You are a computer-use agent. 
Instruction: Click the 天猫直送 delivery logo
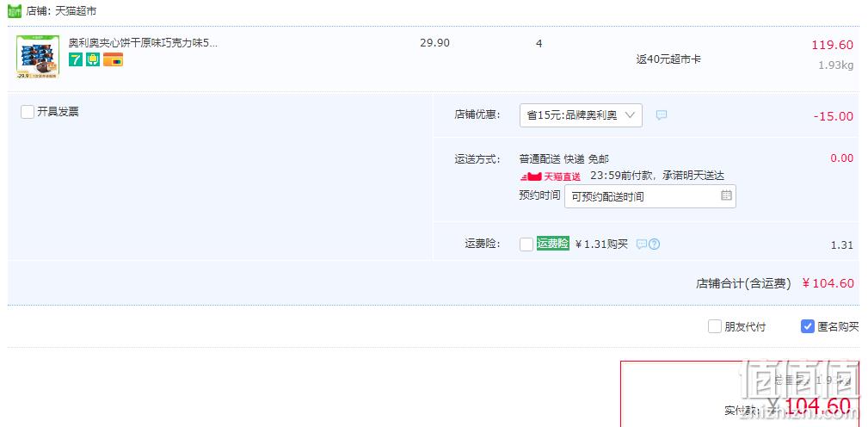pyautogui.click(x=551, y=176)
